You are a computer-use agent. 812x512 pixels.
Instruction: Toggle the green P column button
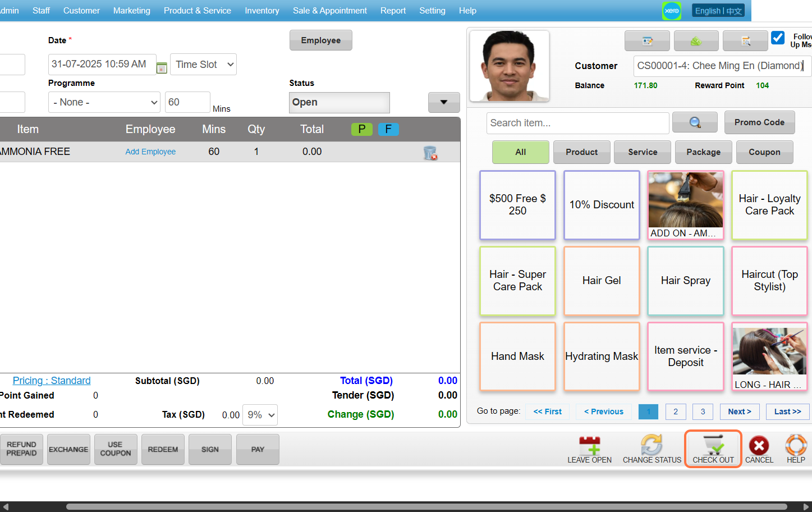(362, 129)
